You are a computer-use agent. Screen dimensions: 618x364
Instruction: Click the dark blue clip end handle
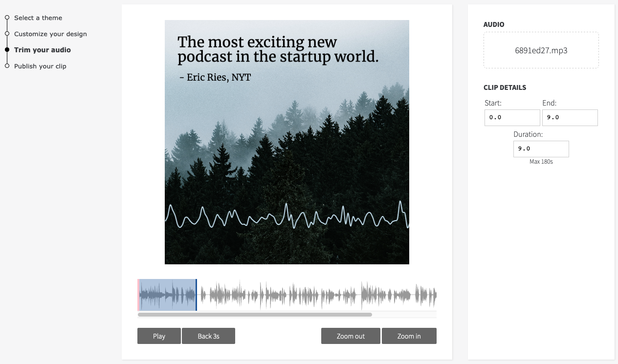coord(196,295)
